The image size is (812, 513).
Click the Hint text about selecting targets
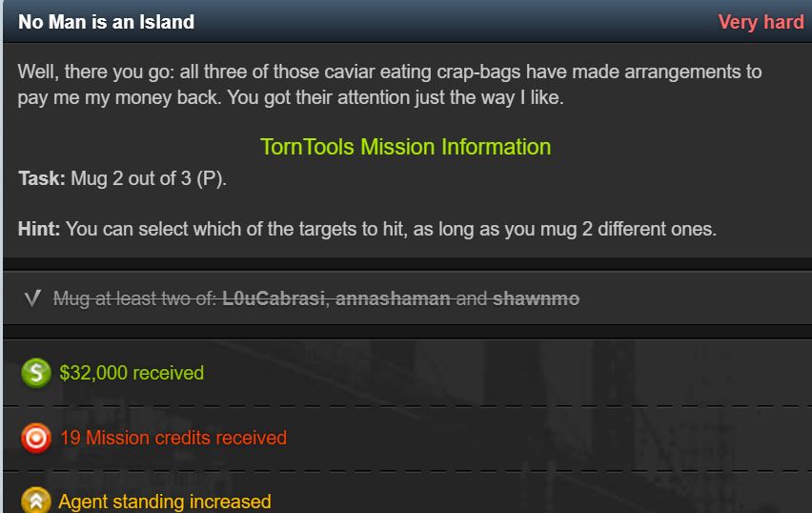coord(367,229)
